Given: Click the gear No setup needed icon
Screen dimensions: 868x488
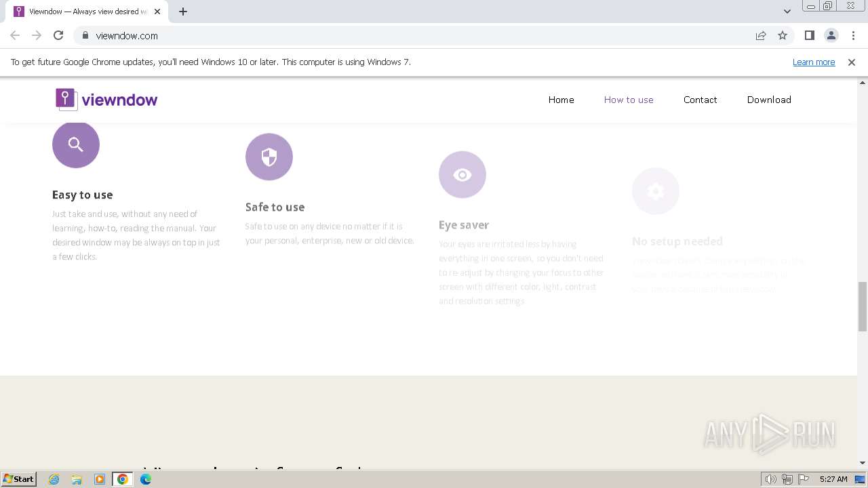Looking at the screenshot, I should point(656,191).
